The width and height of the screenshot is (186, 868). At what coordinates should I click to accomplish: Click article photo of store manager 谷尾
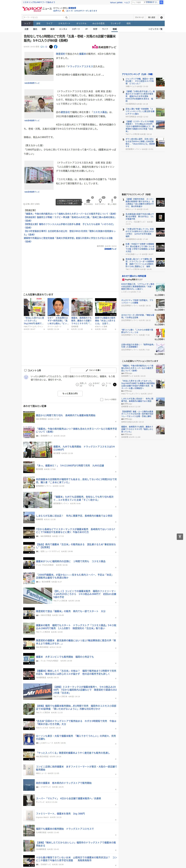[39, 104]
